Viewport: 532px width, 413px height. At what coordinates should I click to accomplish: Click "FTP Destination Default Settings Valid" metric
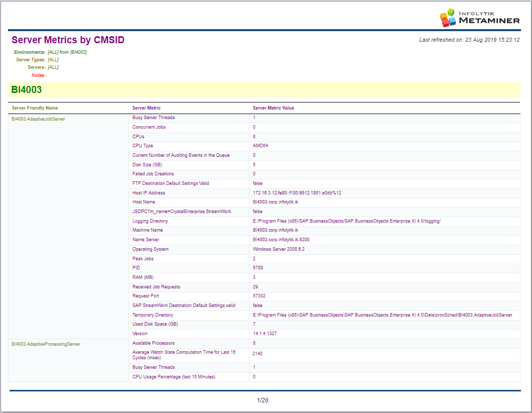point(171,183)
